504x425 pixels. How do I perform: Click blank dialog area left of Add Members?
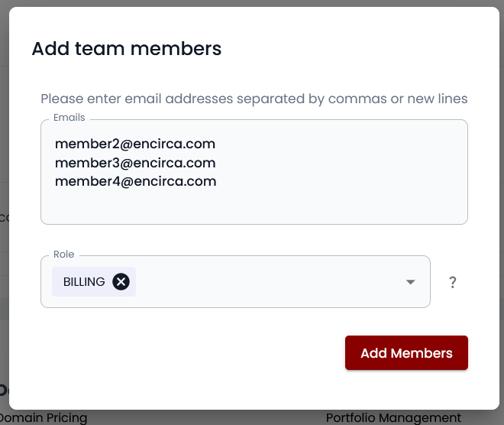pyautogui.click(x=191, y=353)
